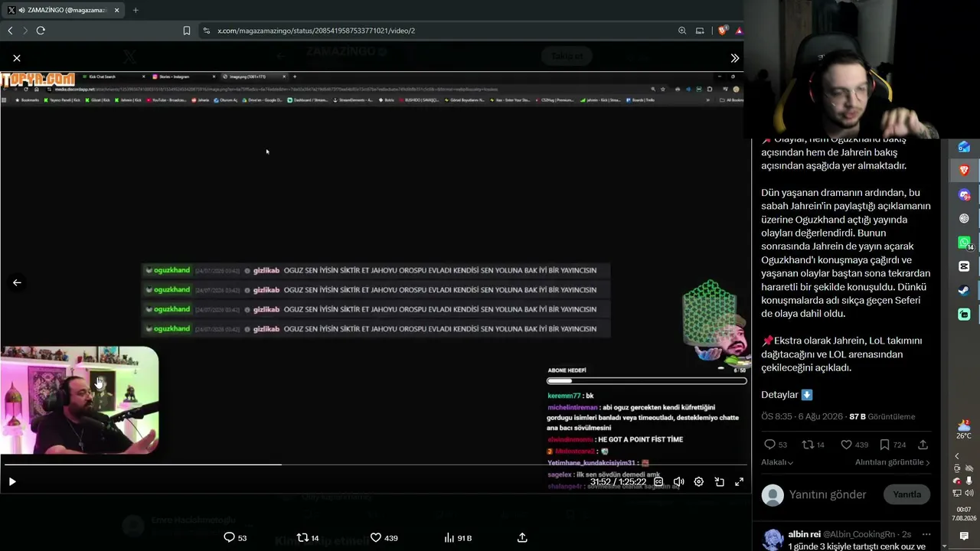Screen dimensions: 980x551
Task: Click the cast/screen icon in address bar
Action: coord(700,31)
